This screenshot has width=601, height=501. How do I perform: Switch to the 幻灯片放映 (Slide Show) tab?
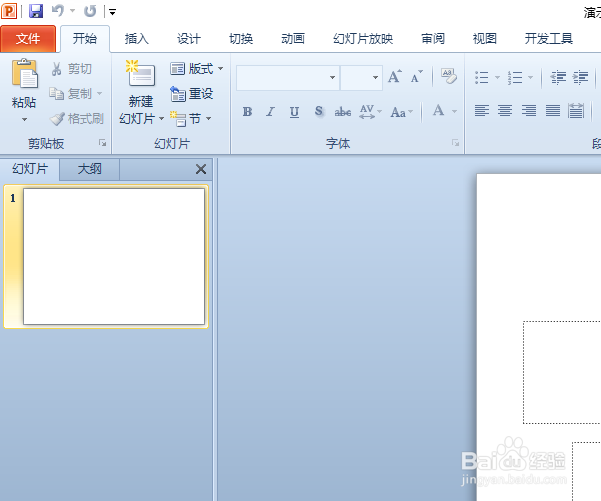(363, 39)
